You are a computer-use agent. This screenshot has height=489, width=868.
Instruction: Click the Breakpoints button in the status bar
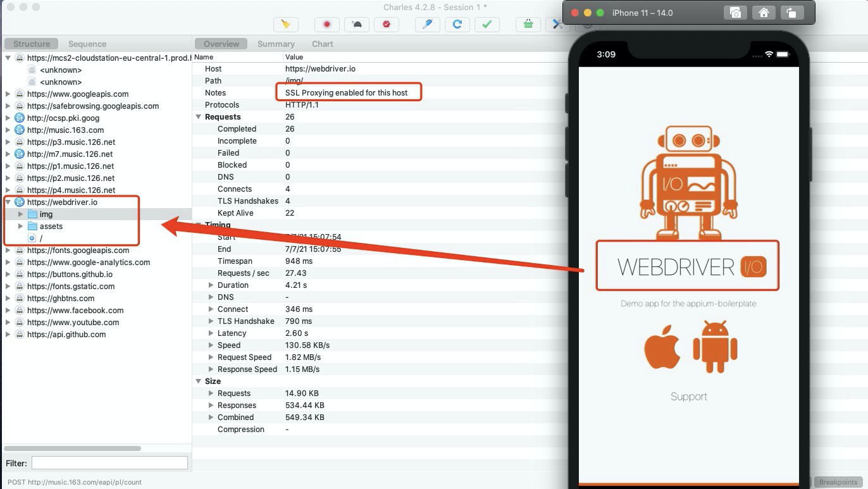pyautogui.click(x=838, y=482)
